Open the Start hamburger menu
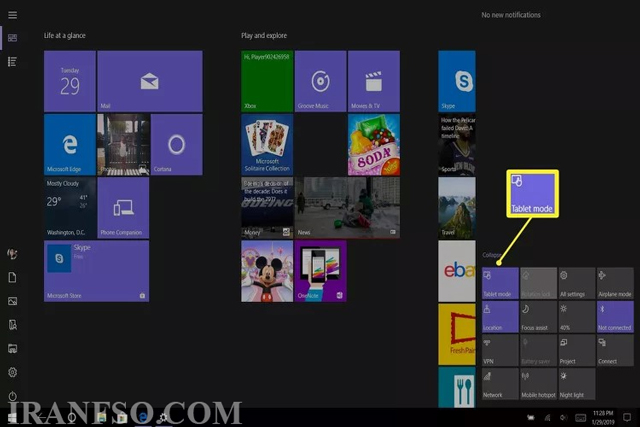Image resolution: width=640 pixels, height=427 pixels. [13, 15]
